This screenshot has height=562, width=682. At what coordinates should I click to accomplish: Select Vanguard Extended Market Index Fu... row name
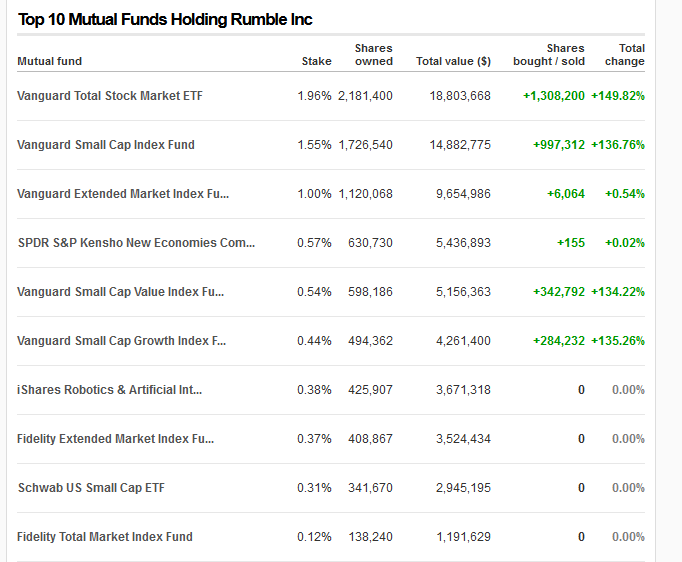(x=123, y=194)
